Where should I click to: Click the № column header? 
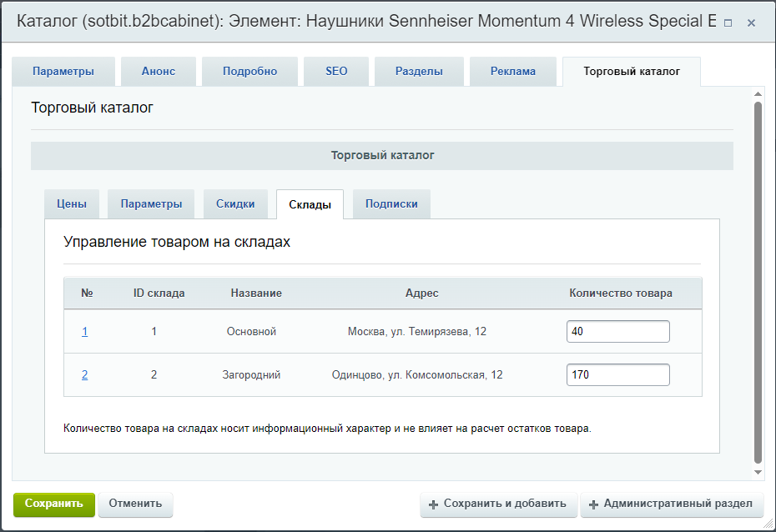(87, 294)
